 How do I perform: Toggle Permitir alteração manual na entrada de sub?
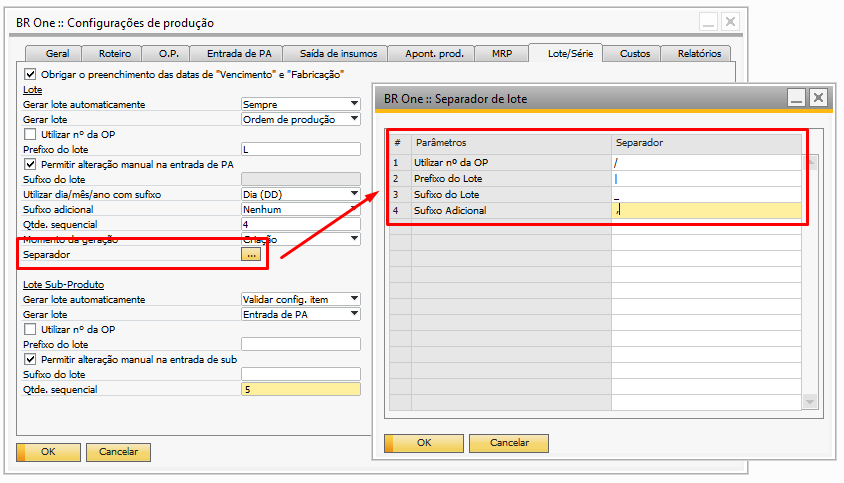click(x=29, y=359)
